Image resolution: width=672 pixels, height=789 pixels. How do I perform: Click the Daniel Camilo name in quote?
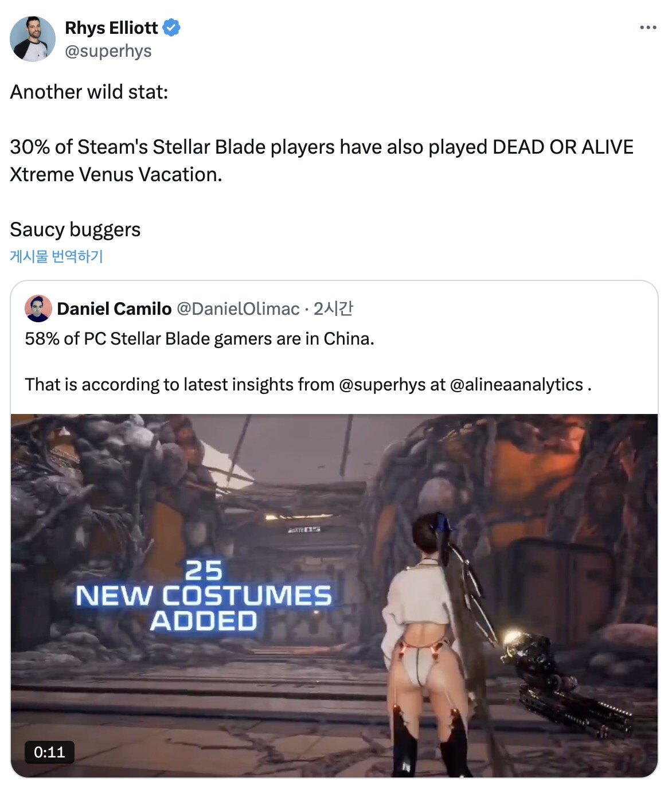pos(114,308)
